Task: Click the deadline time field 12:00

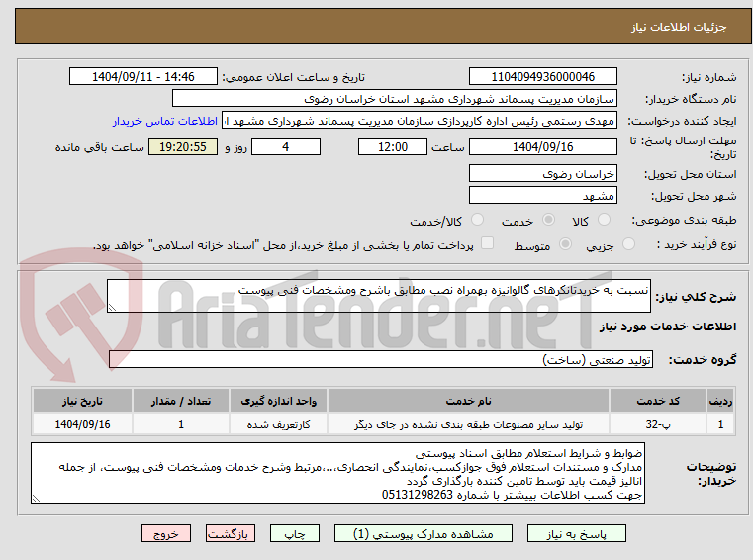Action: tap(393, 147)
